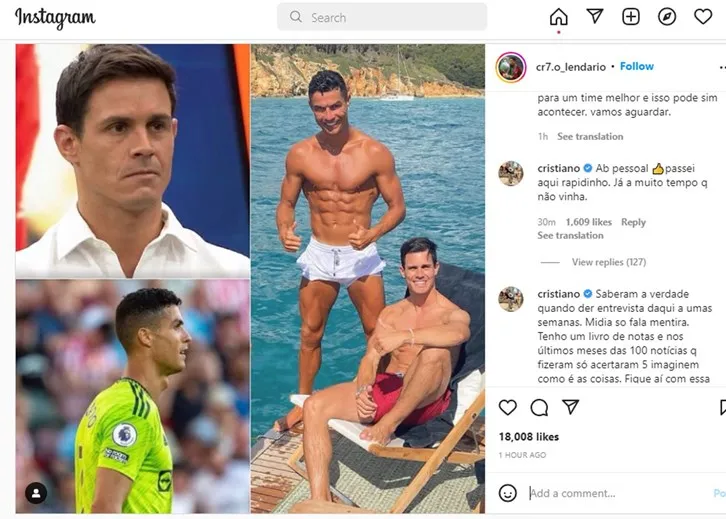
Task: Open direct messages paper plane icon
Action: pos(595,16)
